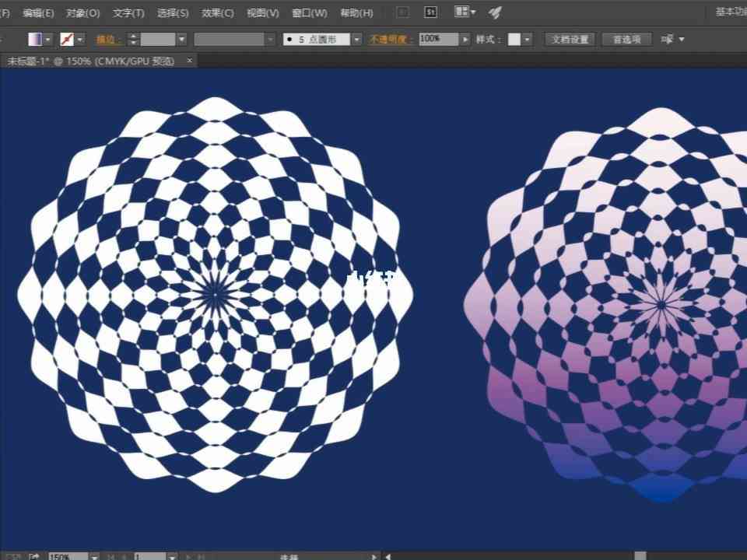Close the 未标题-1 document tab
This screenshot has height=560, width=747.
190,61
